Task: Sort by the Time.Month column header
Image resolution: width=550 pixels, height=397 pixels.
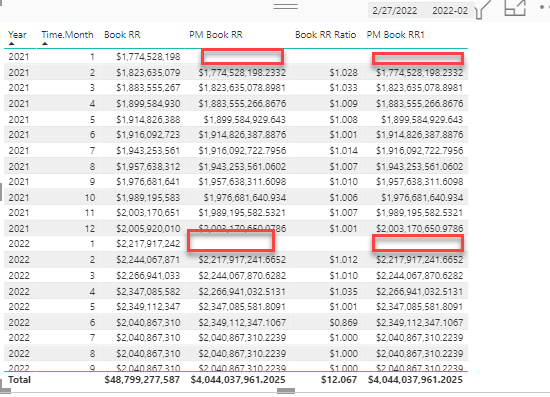Action: [x=67, y=35]
